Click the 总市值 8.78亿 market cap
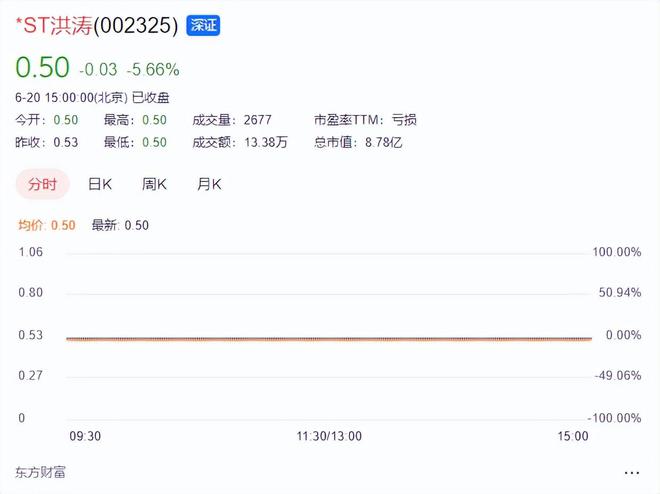Screen dimensions: 660x494 358,142
